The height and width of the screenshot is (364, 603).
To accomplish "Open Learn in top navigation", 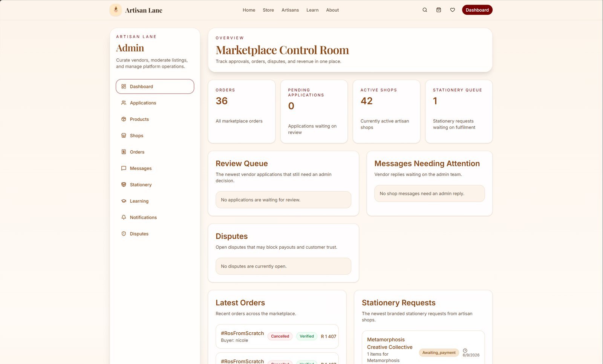I will (x=312, y=10).
